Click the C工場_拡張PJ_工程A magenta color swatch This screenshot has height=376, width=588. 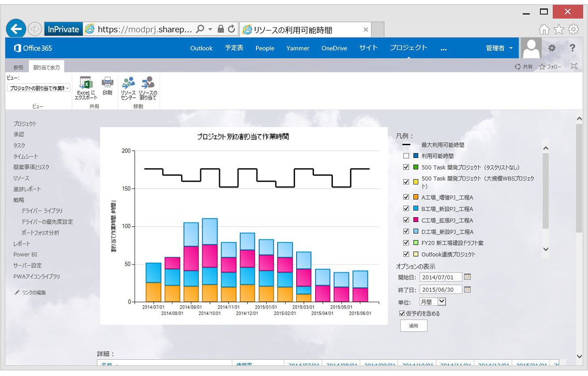(x=416, y=220)
